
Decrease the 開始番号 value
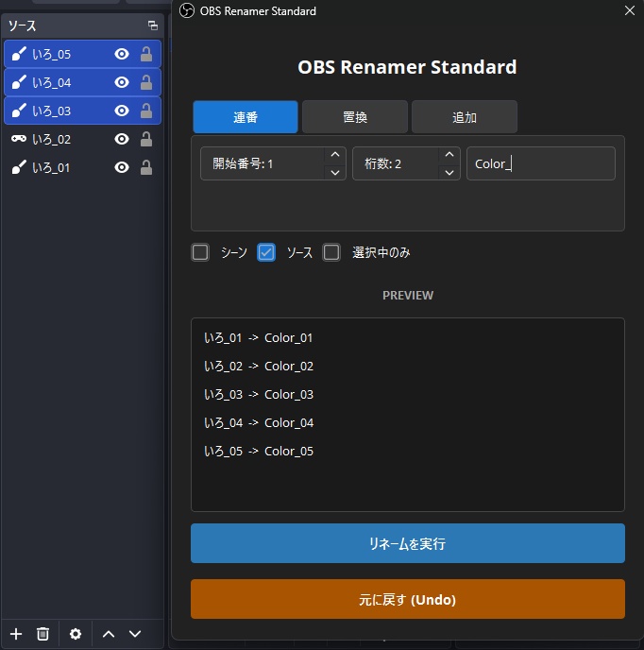coord(335,173)
